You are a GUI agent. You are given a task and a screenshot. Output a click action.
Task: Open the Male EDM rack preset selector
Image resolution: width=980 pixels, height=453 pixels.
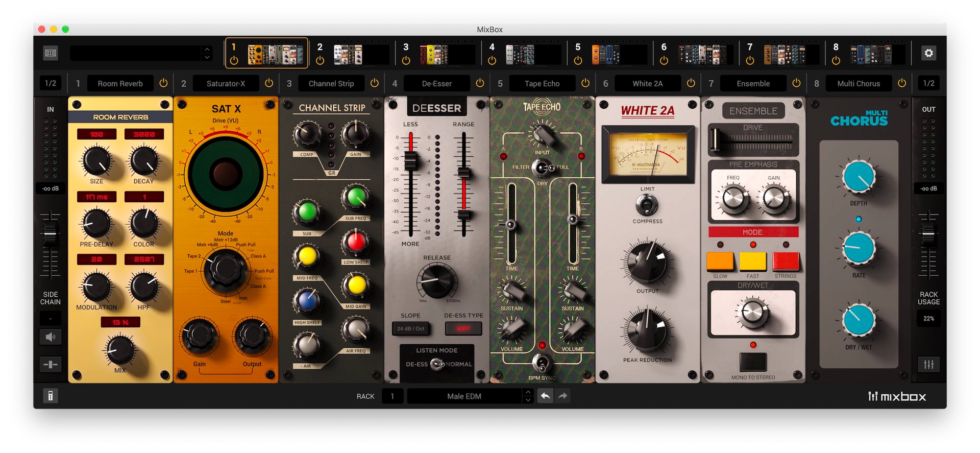point(464,396)
